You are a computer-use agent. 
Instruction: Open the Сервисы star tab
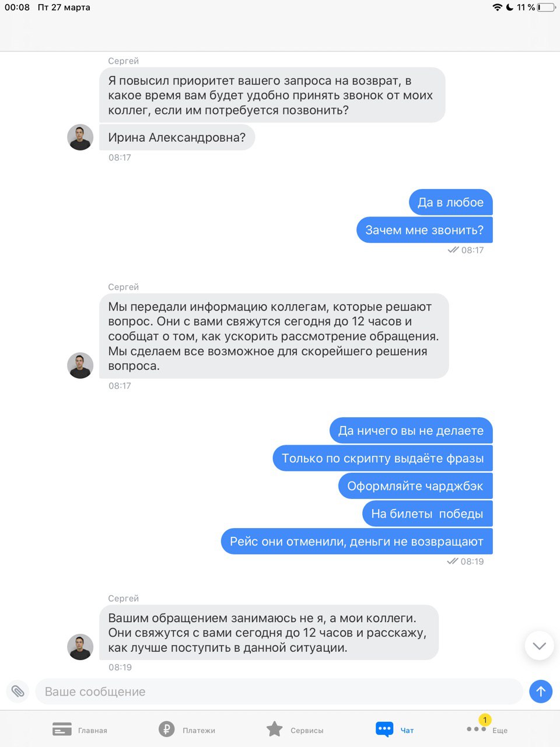click(x=295, y=729)
